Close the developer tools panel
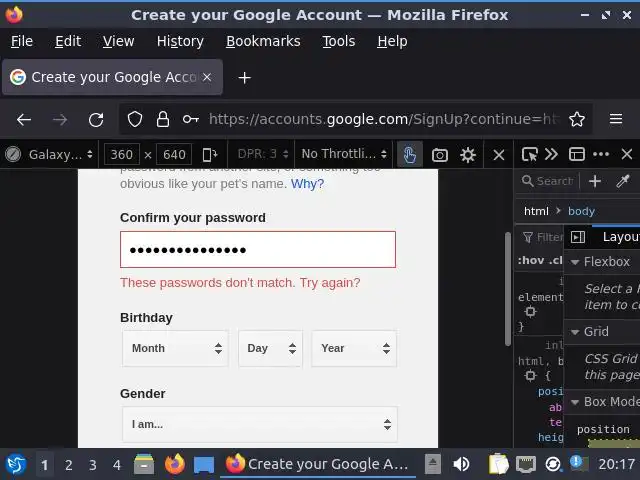The image size is (640, 480). coord(627,154)
